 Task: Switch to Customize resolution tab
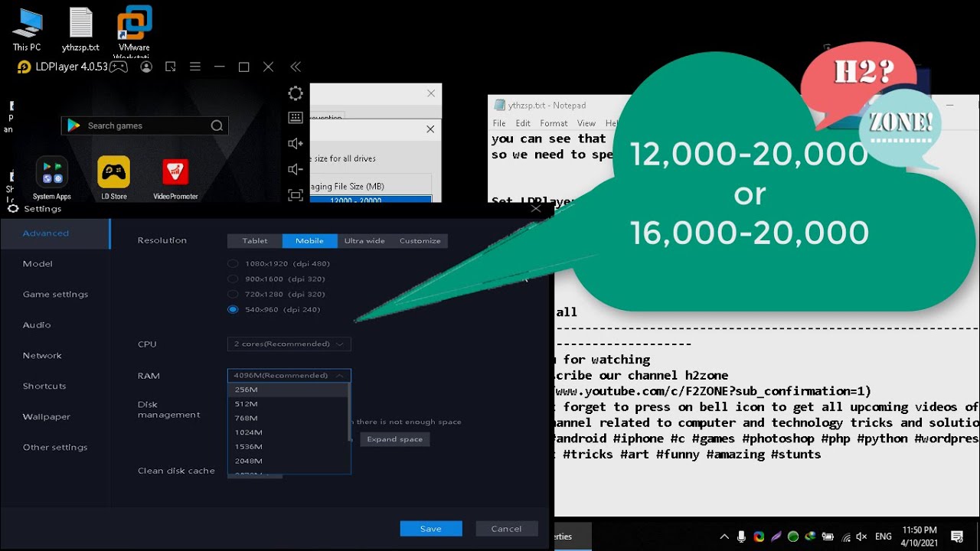tap(420, 240)
